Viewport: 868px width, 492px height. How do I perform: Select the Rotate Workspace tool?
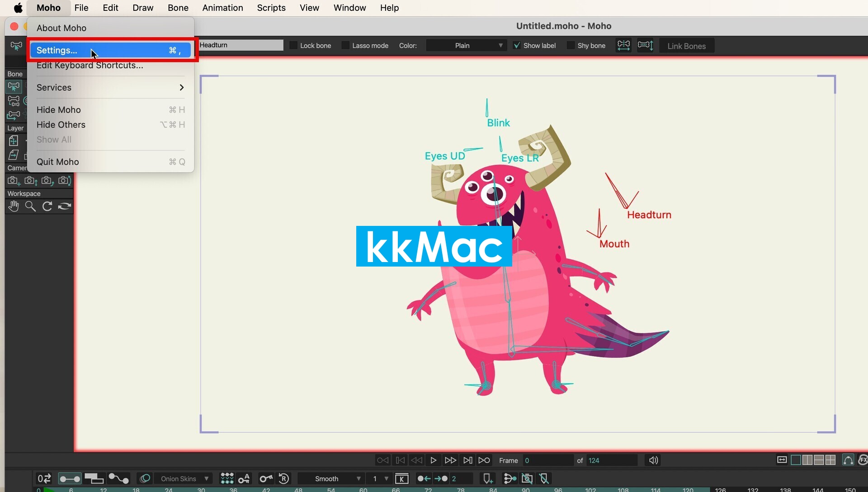pyautogui.click(x=47, y=206)
